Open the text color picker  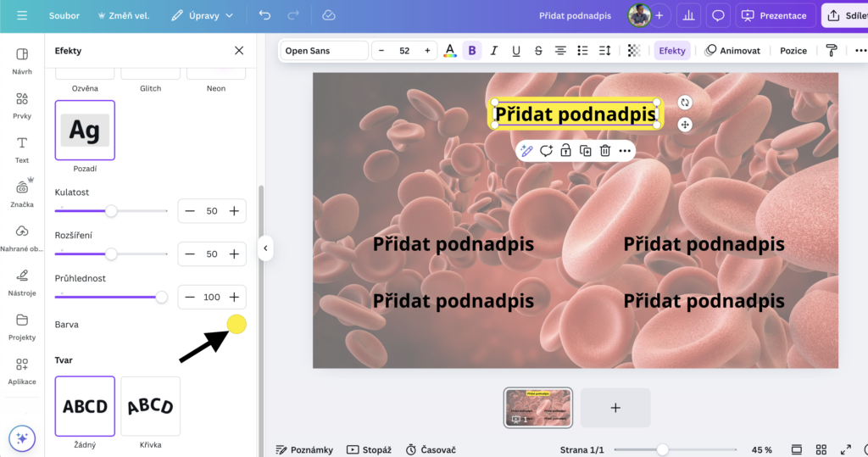tap(450, 50)
